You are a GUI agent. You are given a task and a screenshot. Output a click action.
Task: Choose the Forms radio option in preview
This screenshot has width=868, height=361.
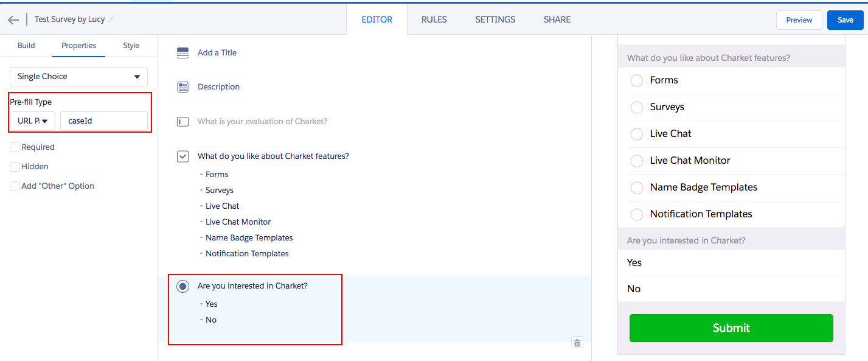(x=637, y=80)
